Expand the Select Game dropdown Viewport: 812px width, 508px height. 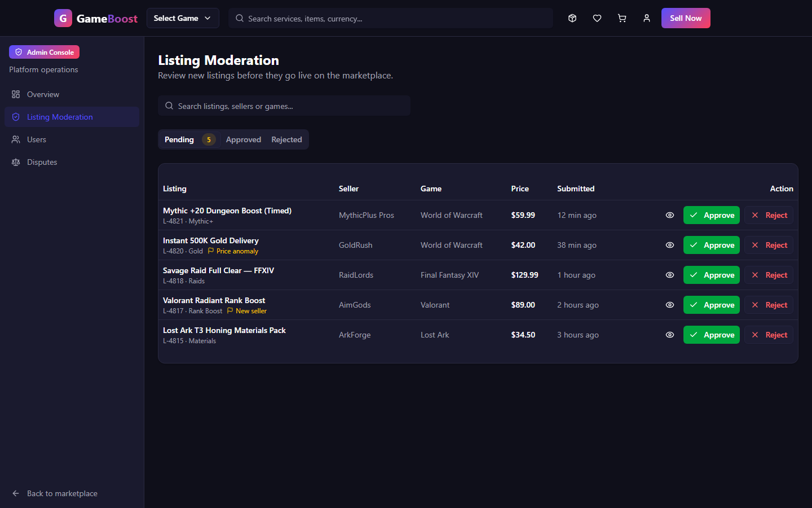click(x=183, y=18)
